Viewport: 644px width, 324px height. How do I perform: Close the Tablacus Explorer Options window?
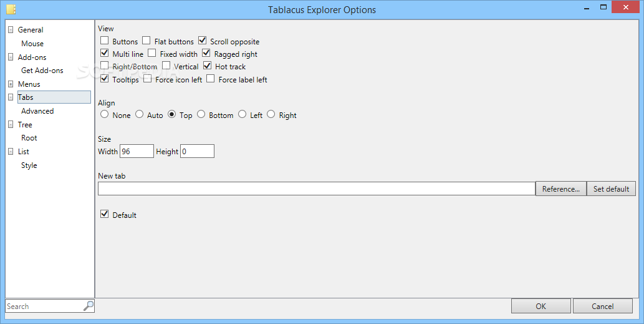pyautogui.click(x=626, y=7)
